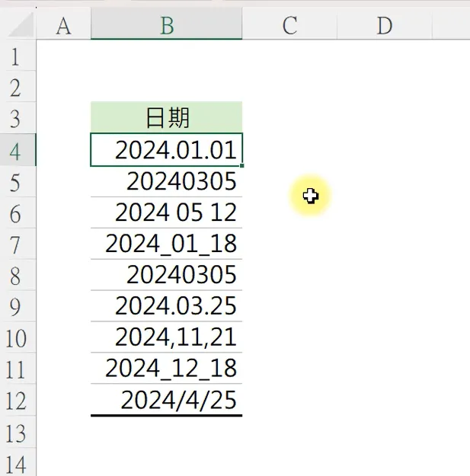Select row 8 header

coord(18,275)
